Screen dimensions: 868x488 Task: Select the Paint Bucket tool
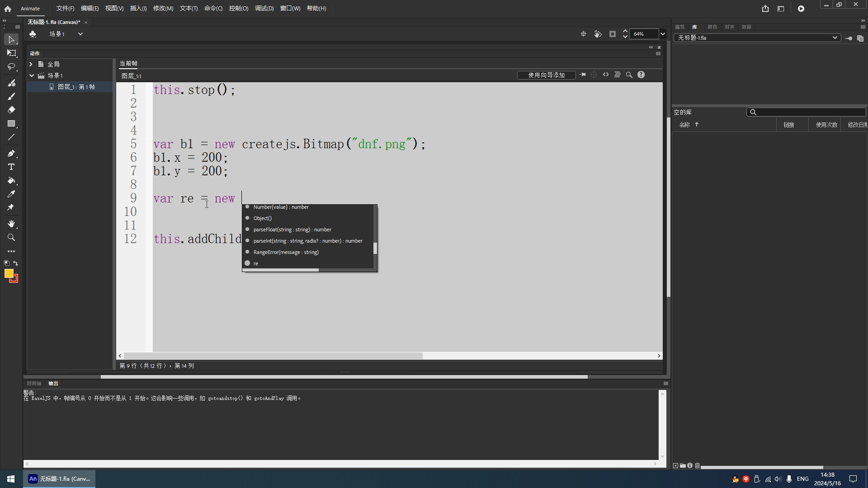coord(11,181)
